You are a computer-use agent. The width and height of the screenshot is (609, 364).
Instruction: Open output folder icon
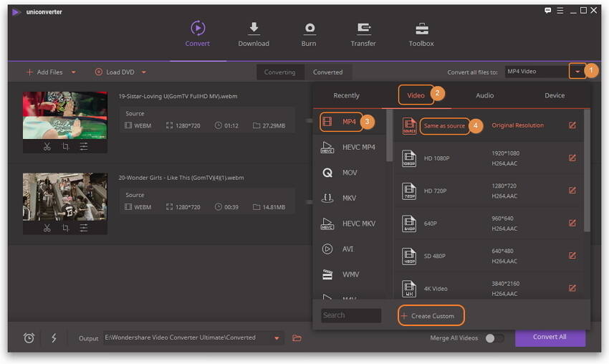297,338
